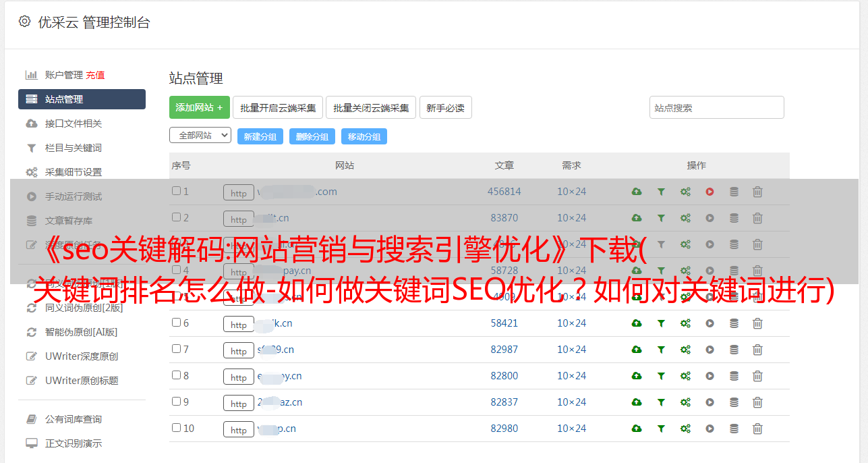Click the 新手必读 button

tap(446, 107)
